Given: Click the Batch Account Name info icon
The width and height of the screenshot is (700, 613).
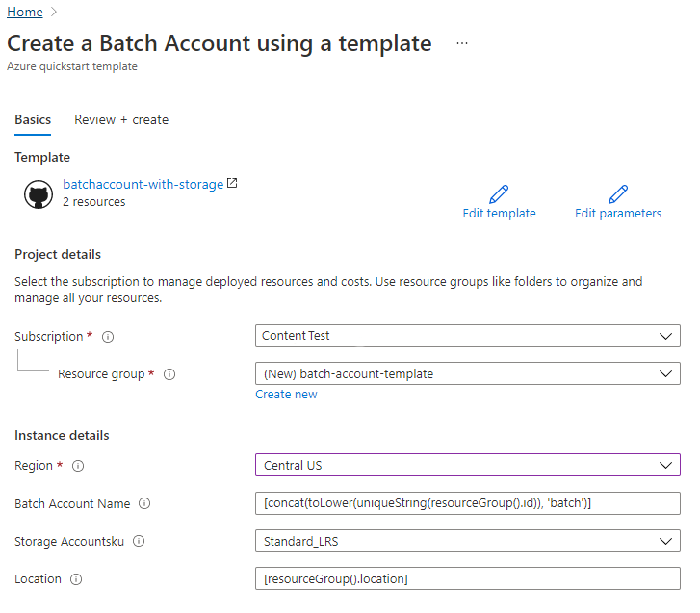Looking at the screenshot, I should 144,503.
